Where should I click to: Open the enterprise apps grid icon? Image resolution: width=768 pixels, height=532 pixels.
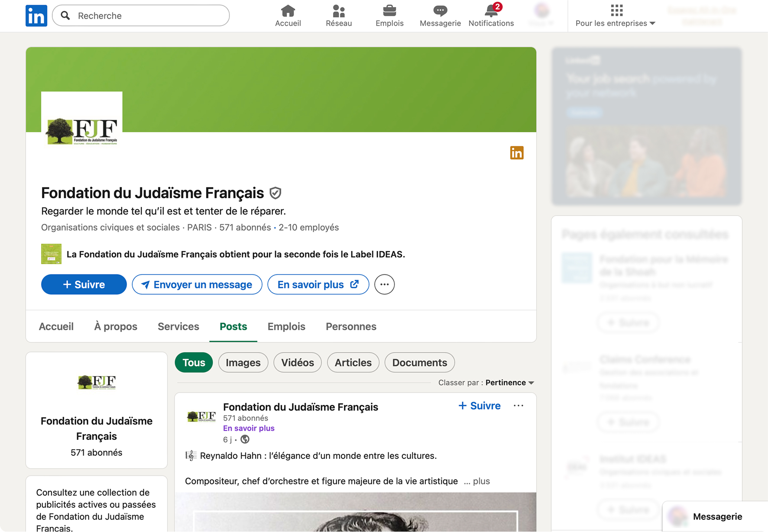pyautogui.click(x=616, y=10)
